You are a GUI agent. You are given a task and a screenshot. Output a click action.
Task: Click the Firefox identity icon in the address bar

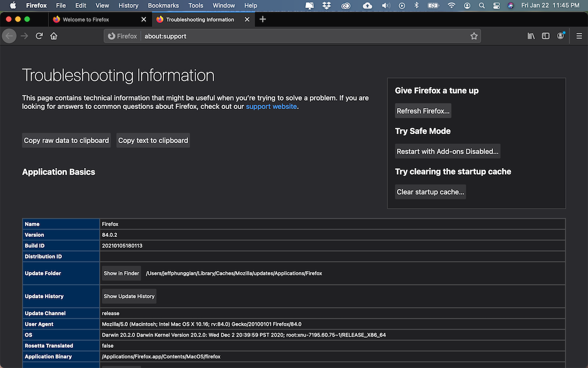(123, 36)
